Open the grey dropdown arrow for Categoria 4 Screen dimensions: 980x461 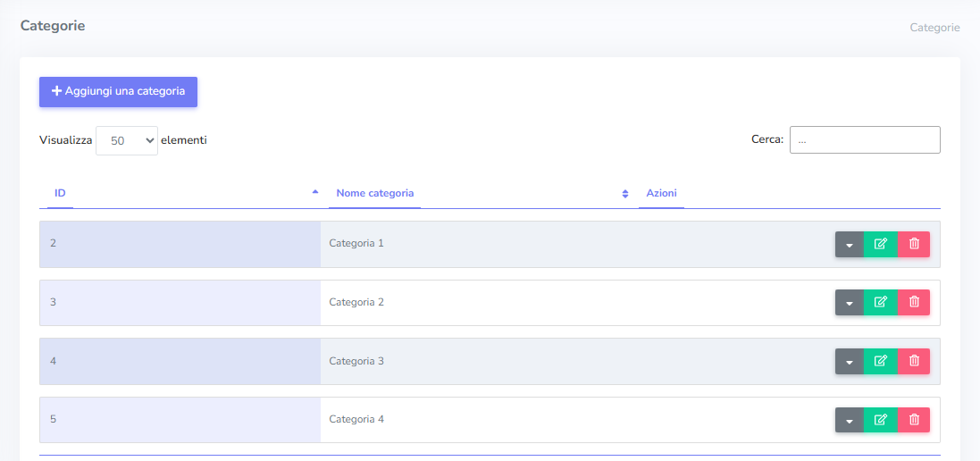pos(850,420)
